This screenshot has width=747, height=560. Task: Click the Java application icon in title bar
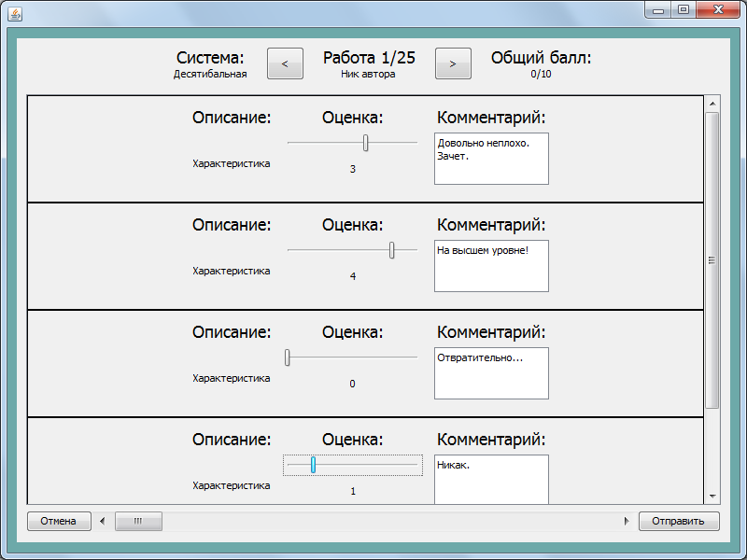15,14
